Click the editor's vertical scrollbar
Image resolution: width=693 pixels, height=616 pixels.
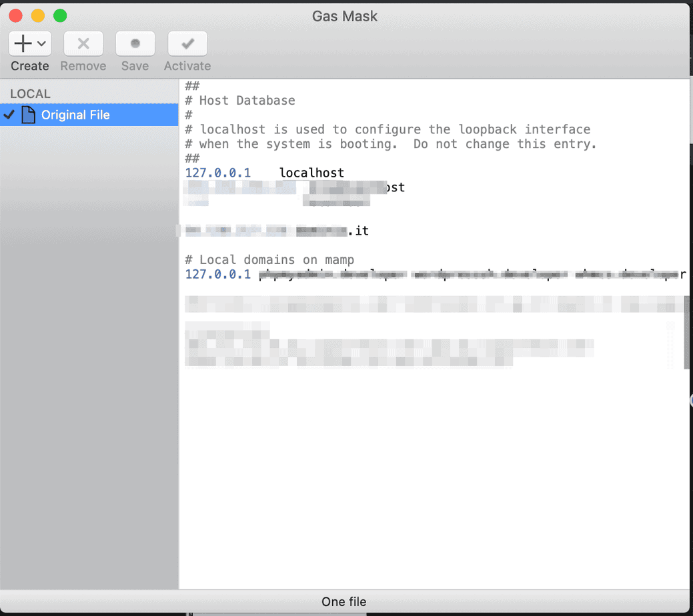[686, 343]
